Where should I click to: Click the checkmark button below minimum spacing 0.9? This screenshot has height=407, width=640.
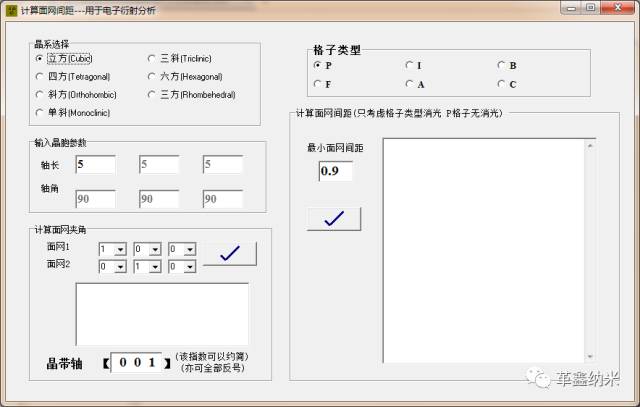click(x=334, y=219)
